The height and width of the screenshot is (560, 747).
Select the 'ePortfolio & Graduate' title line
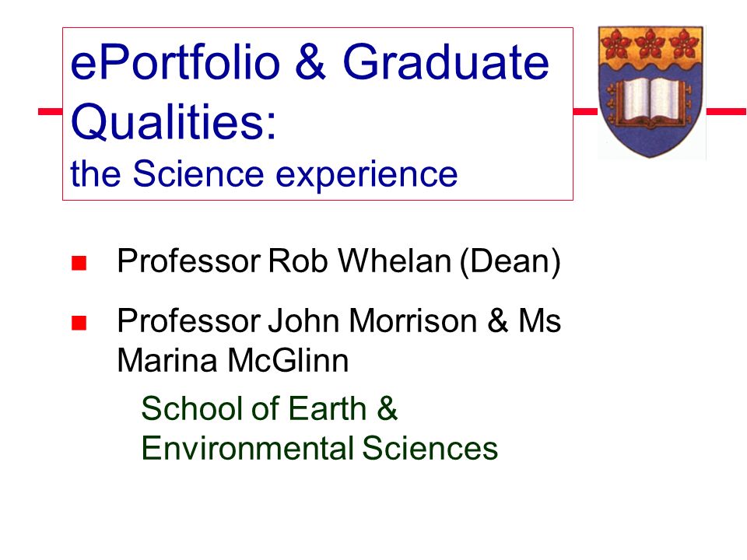(310, 62)
